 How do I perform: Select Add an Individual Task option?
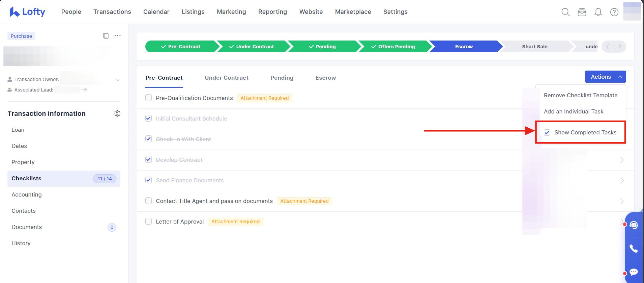(573, 111)
